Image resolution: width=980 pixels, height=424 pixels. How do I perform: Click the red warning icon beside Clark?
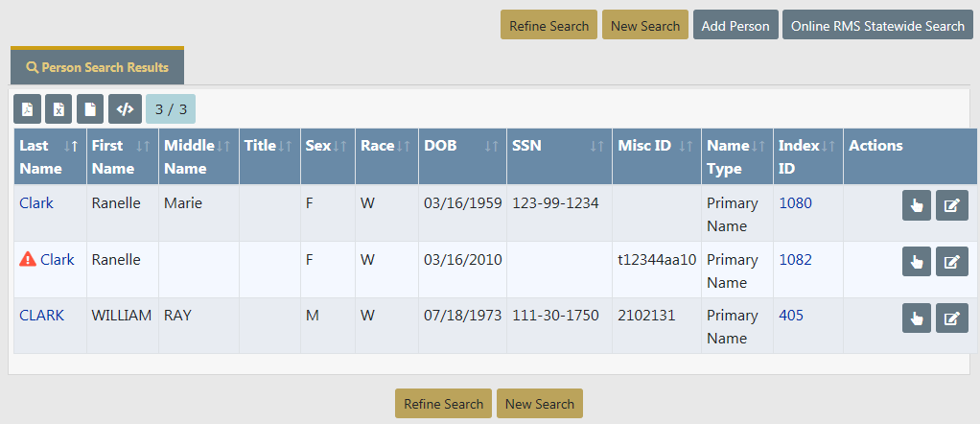pos(28,259)
